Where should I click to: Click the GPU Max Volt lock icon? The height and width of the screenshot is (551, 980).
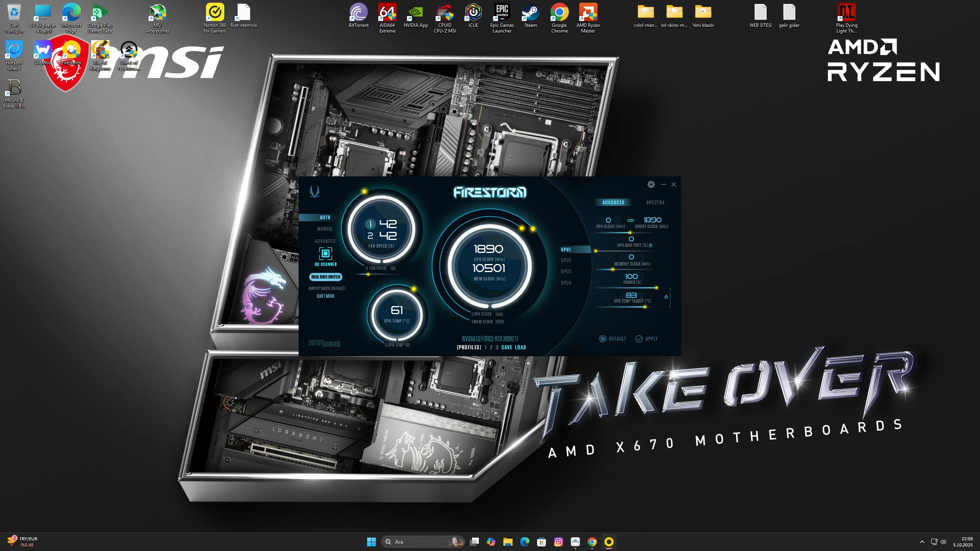click(650, 245)
